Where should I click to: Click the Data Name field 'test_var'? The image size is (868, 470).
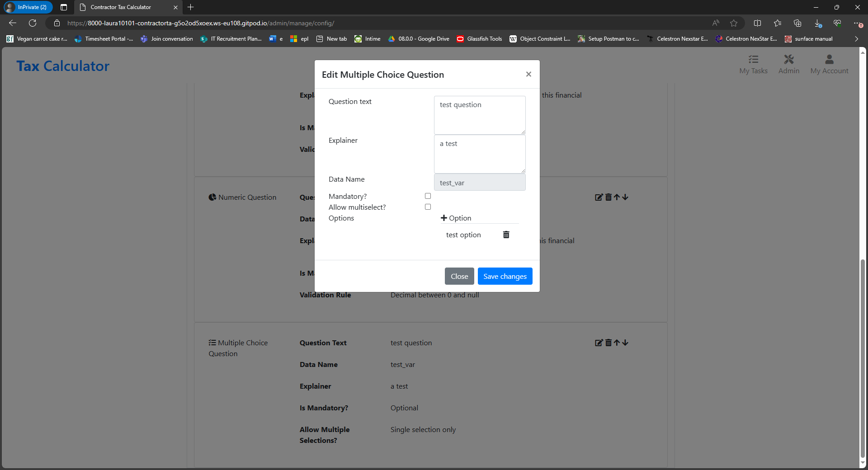point(480,183)
